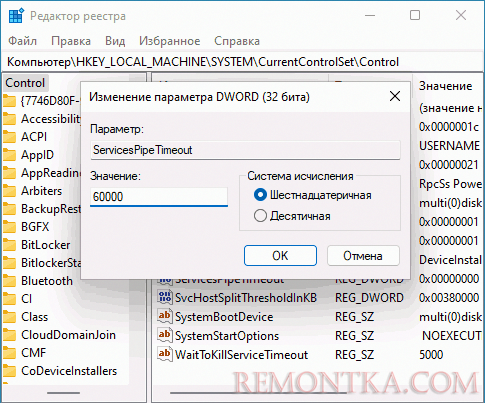Click the RpcSs Powe data cell
The height and width of the screenshot is (403, 485).
(x=450, y=184)
